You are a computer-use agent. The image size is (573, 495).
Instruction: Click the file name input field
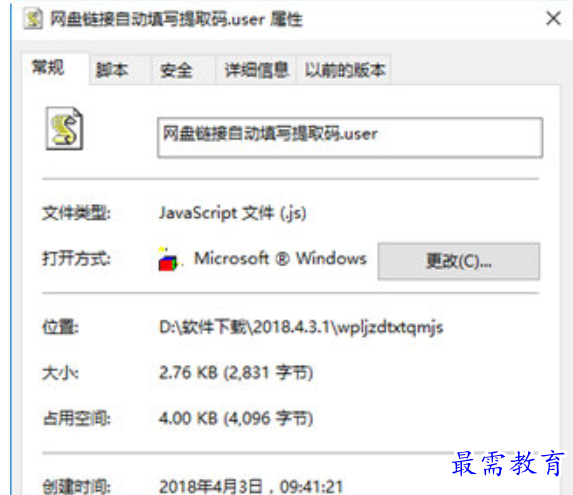click(x=350, y=137)
